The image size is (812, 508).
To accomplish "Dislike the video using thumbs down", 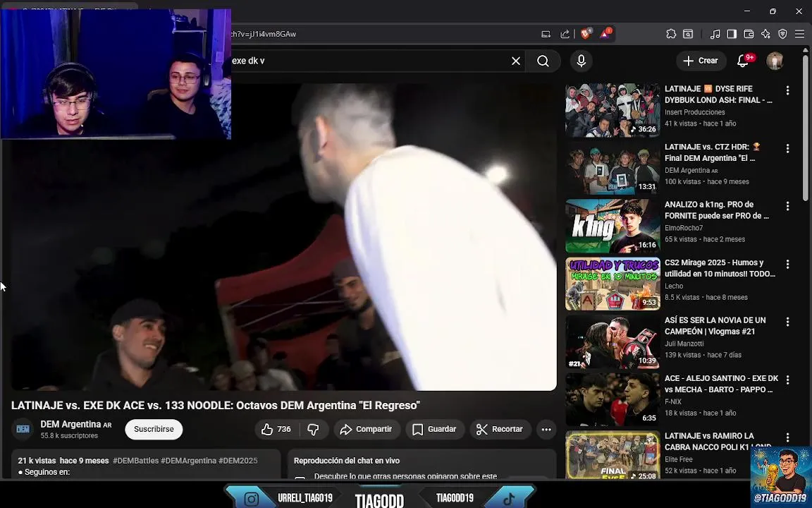I will 313,429.
